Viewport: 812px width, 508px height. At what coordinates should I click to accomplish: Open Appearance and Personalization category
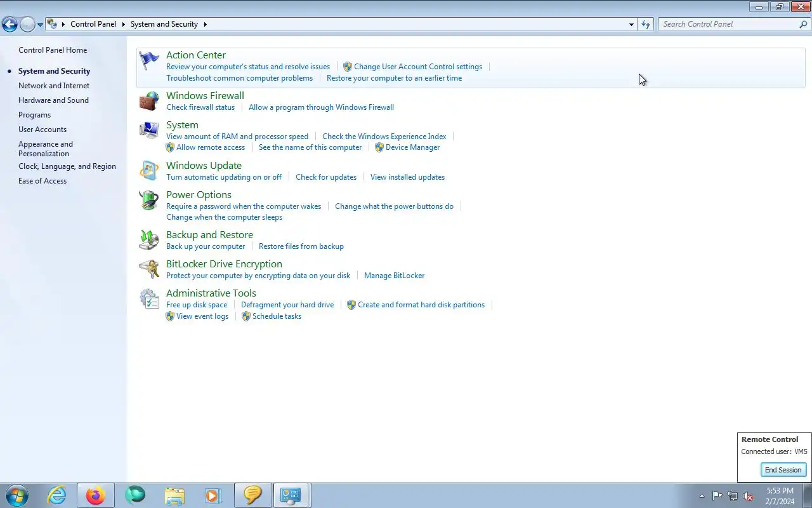pyautogui.click(x=46, y=149)
